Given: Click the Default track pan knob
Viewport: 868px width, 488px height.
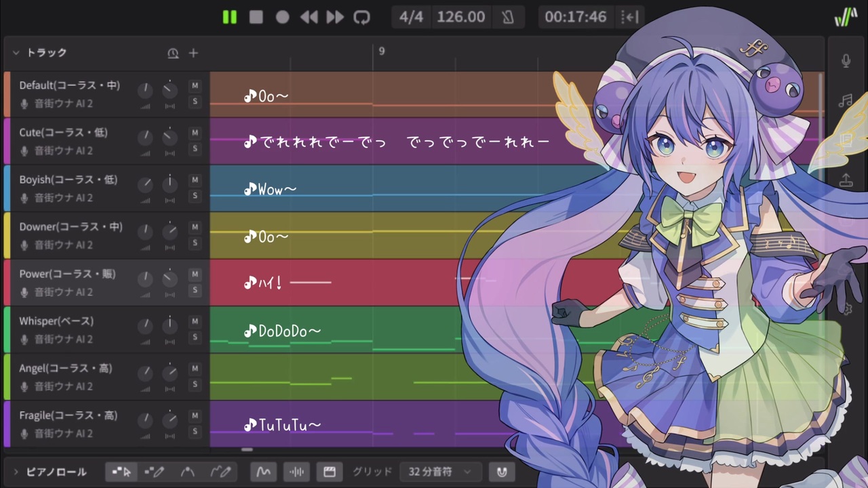Looking at the screenshot, I should (170, 91).
